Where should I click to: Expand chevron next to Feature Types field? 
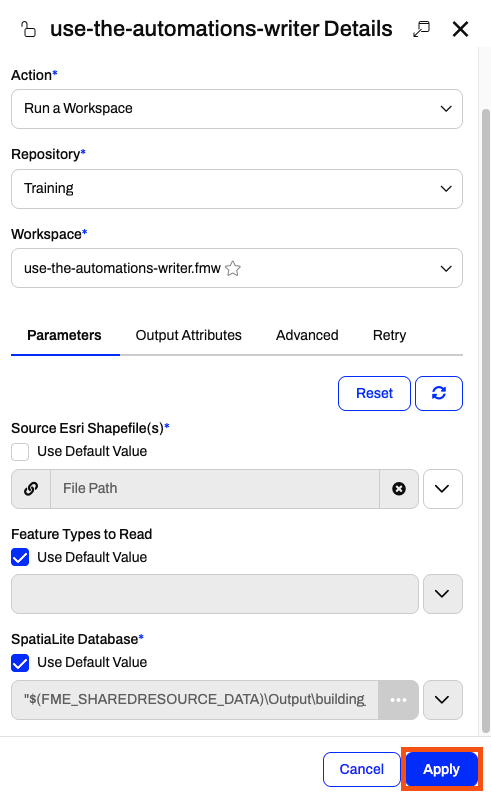pos(442,594)
